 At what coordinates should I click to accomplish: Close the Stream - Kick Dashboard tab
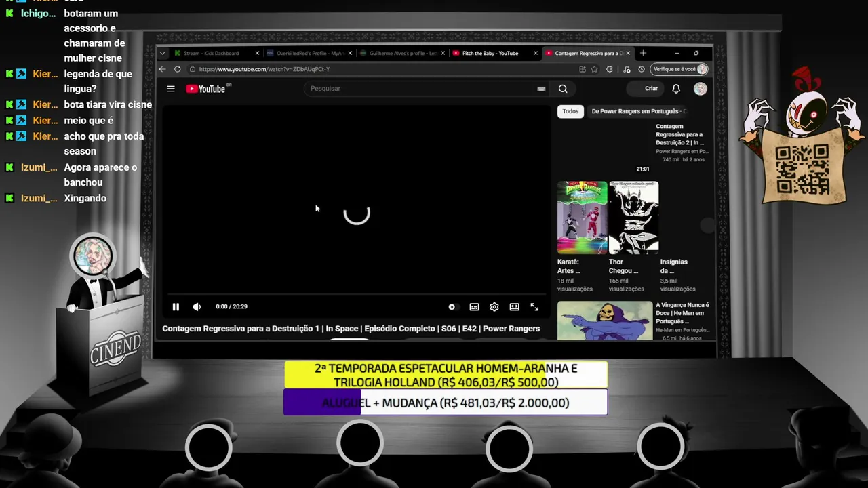click(257, 53)
